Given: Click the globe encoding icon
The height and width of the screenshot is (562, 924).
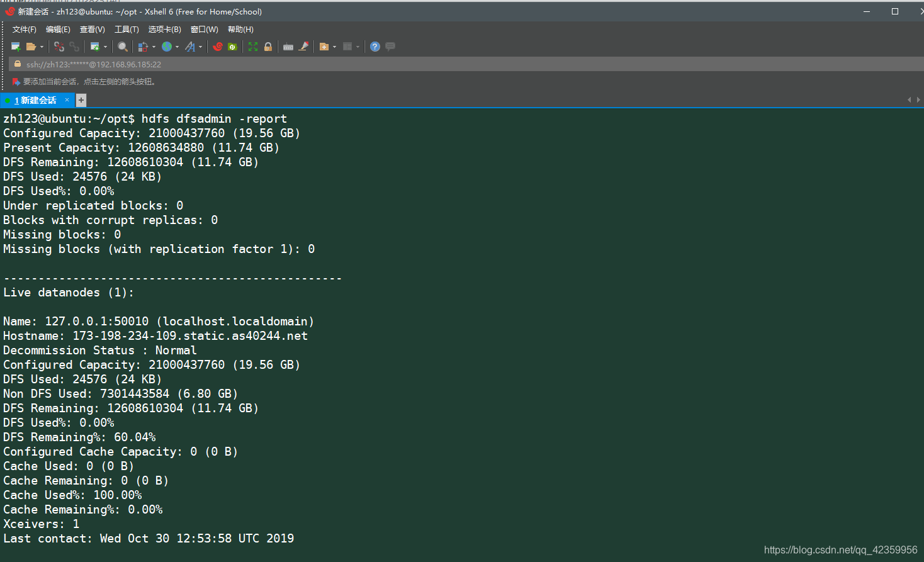Looking at the screenshot, I should (167, 47).
